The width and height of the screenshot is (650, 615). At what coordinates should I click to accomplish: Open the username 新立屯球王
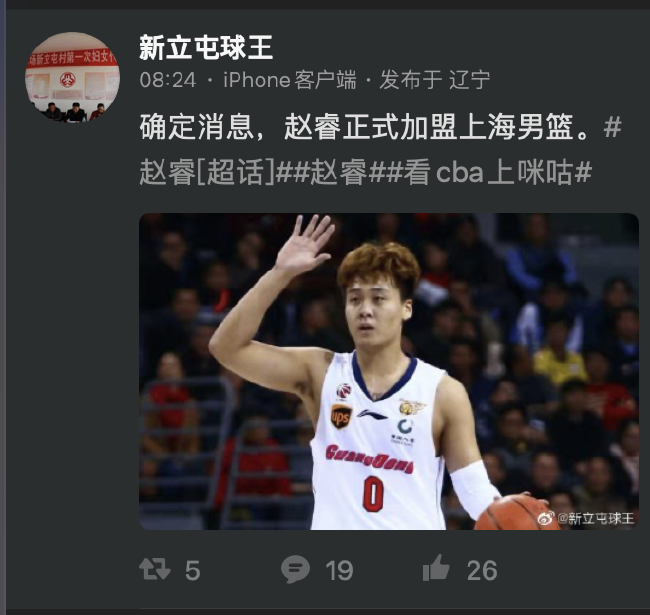206,47
